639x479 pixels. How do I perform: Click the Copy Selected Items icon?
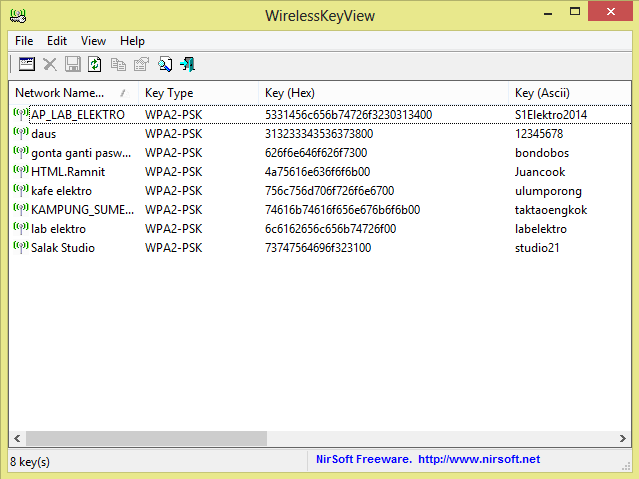[x=118, y=64]
